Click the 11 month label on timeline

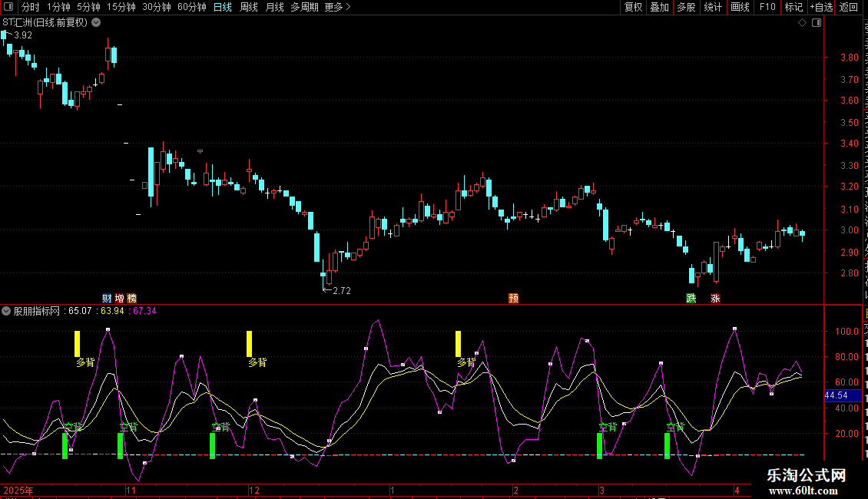pyautogui.click(x=131, y=490)
